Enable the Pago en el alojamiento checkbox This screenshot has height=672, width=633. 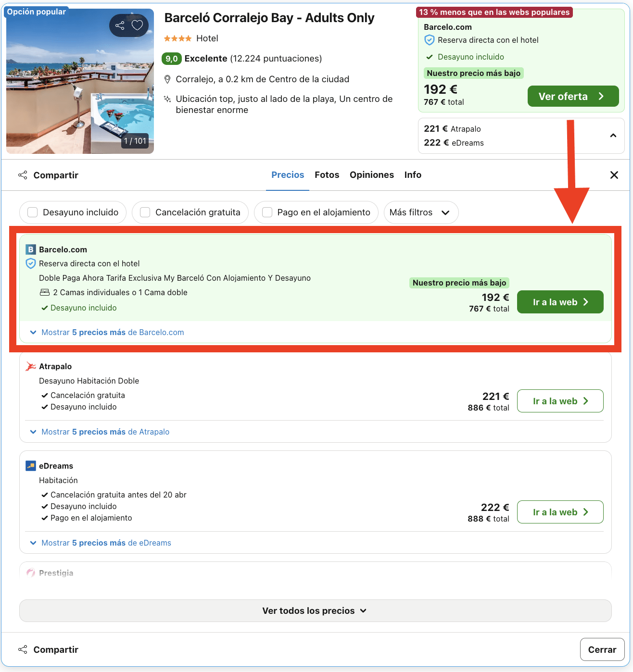tap(267, 212)
